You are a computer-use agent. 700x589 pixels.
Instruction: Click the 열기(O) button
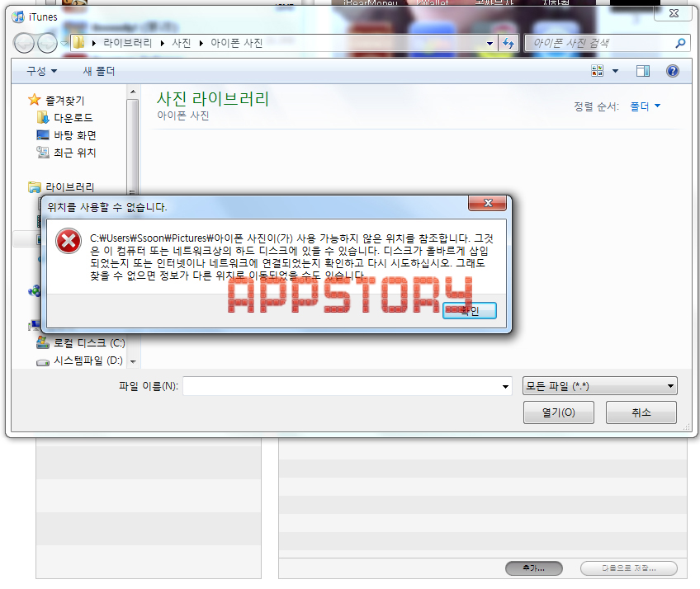[559, 412]
